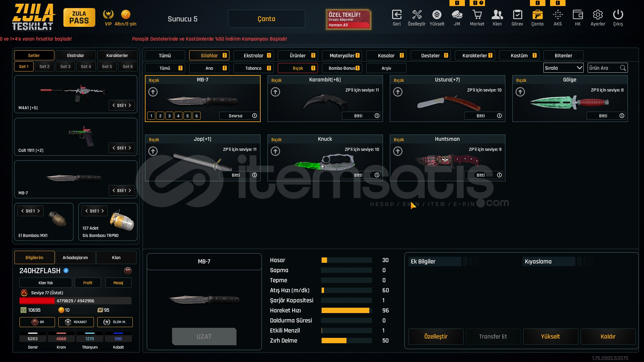Next style arrow for Colt 1911 [+2]
The height and width of the screenshot is (362, 644).
point(130,148)
